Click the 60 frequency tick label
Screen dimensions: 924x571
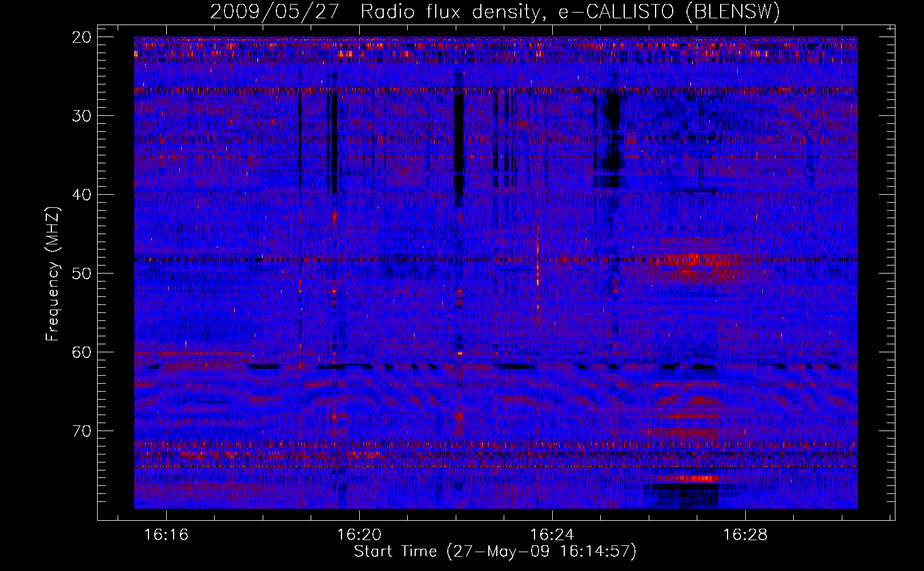(82, 352)
